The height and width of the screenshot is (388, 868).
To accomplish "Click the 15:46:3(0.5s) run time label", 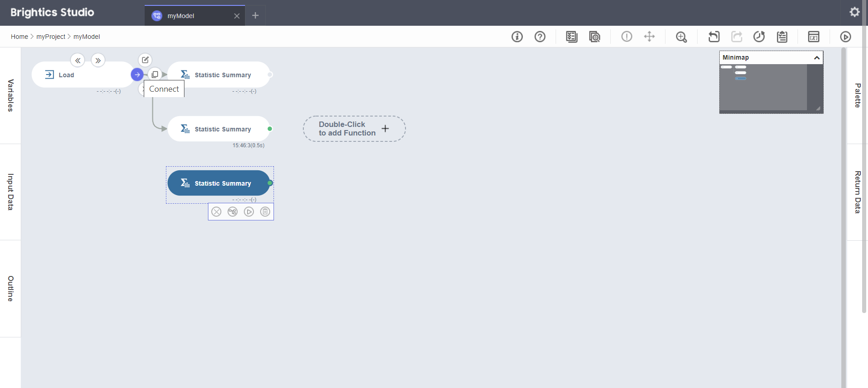I will [249, 145].
